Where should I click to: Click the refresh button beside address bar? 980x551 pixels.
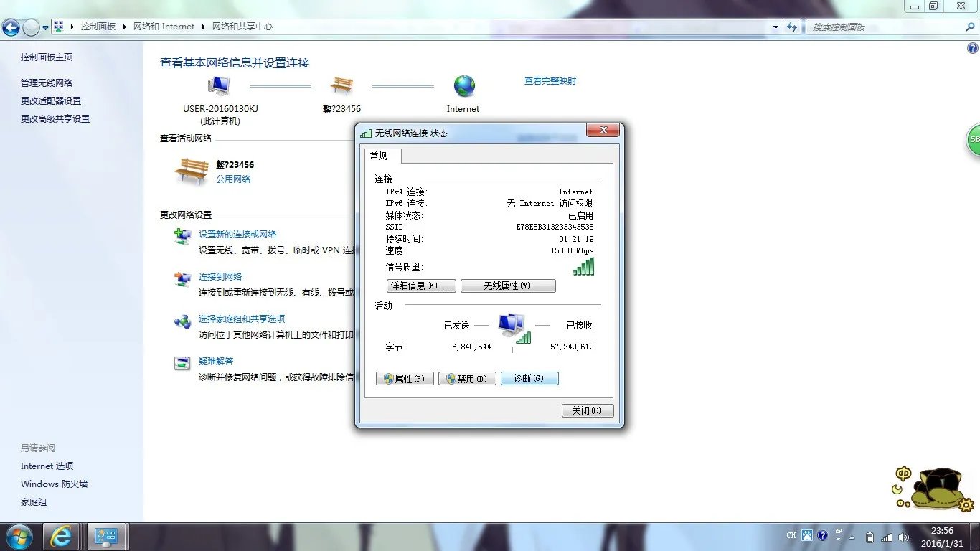(792, 27)
